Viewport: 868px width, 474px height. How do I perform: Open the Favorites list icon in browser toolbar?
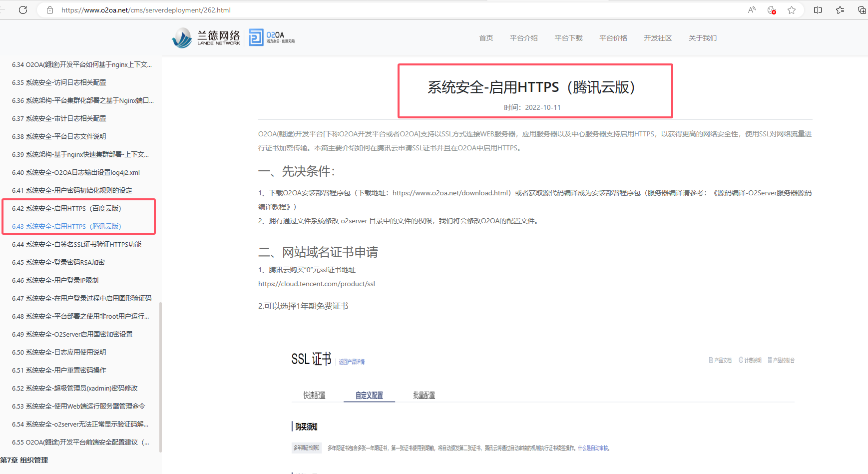coord(840,10)
